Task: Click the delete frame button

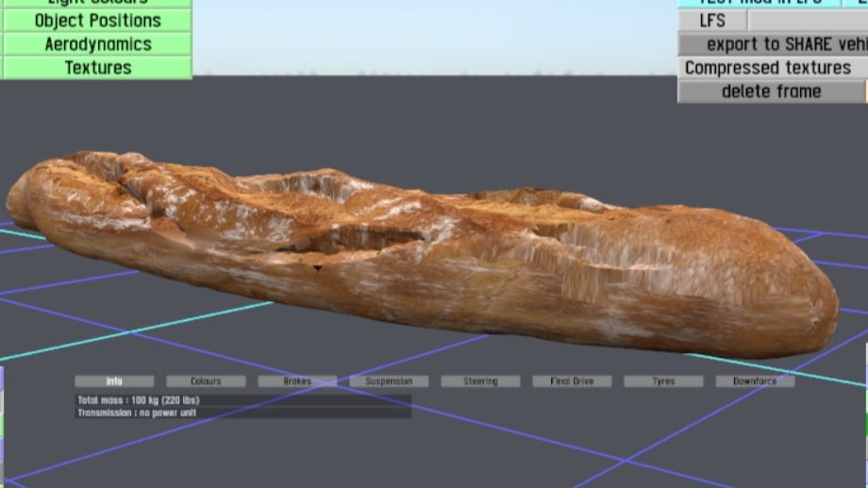Action: [x=772, y=92]
